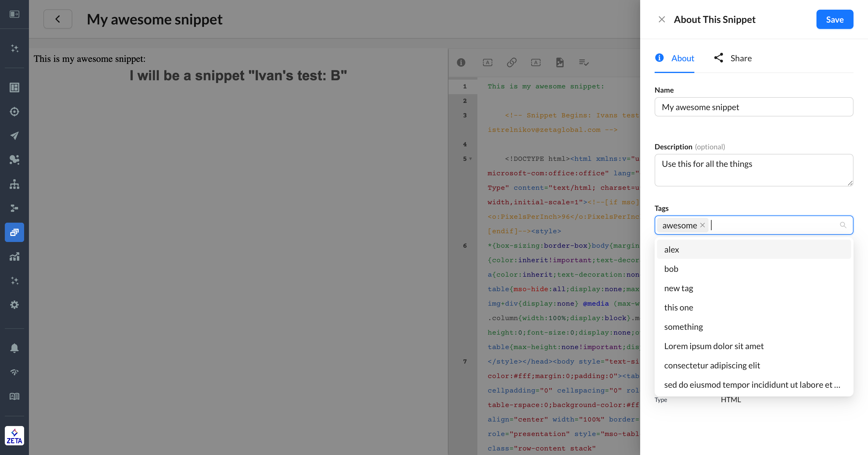The image size is (868, 455).
Task: Collapse code fold arrow on line 5
Action: coord(471,158)
